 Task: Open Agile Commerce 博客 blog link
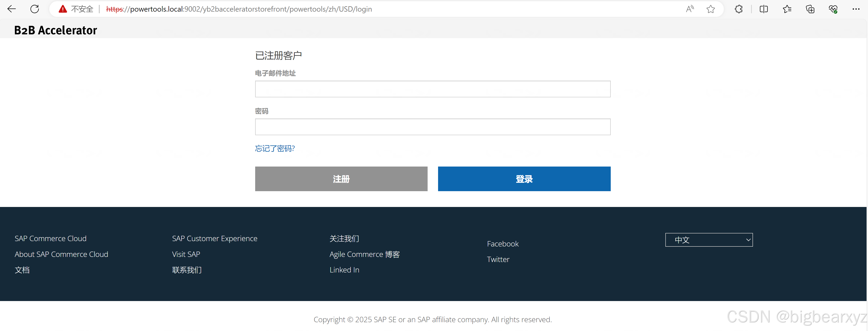pos(365,254)
